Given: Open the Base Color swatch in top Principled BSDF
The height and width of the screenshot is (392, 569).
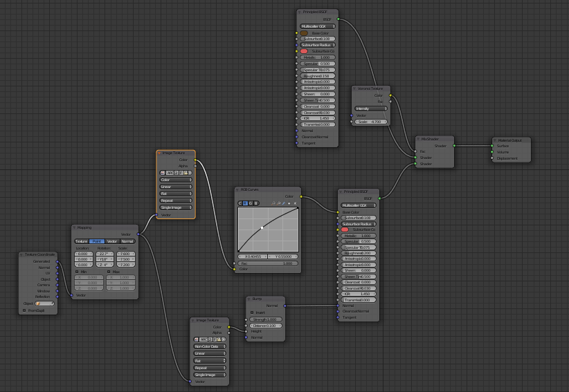Looking at the screenshot, I should pos(304,33).
